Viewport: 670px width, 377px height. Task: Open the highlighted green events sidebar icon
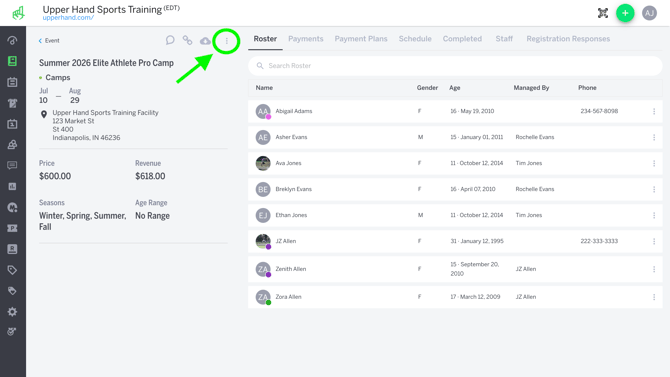pos(12,61)
